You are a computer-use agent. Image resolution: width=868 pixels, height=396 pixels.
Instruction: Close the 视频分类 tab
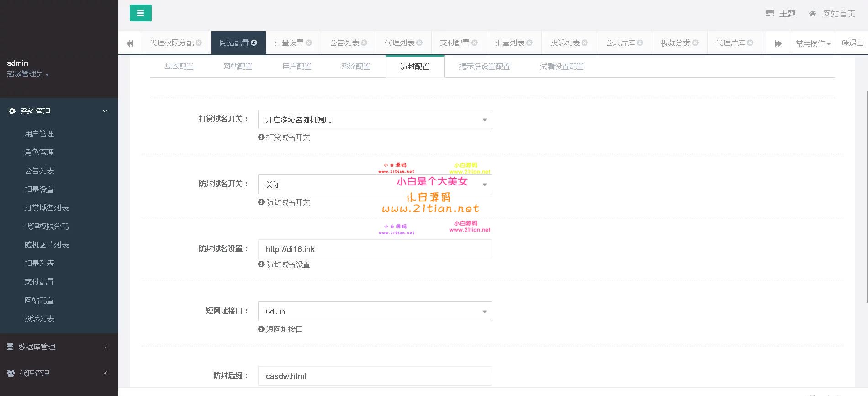[x=695, y=43]
